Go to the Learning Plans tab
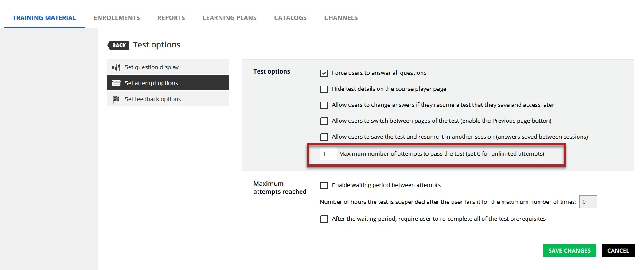The height and width of the screenshot is (270, 644). (230, 18)
